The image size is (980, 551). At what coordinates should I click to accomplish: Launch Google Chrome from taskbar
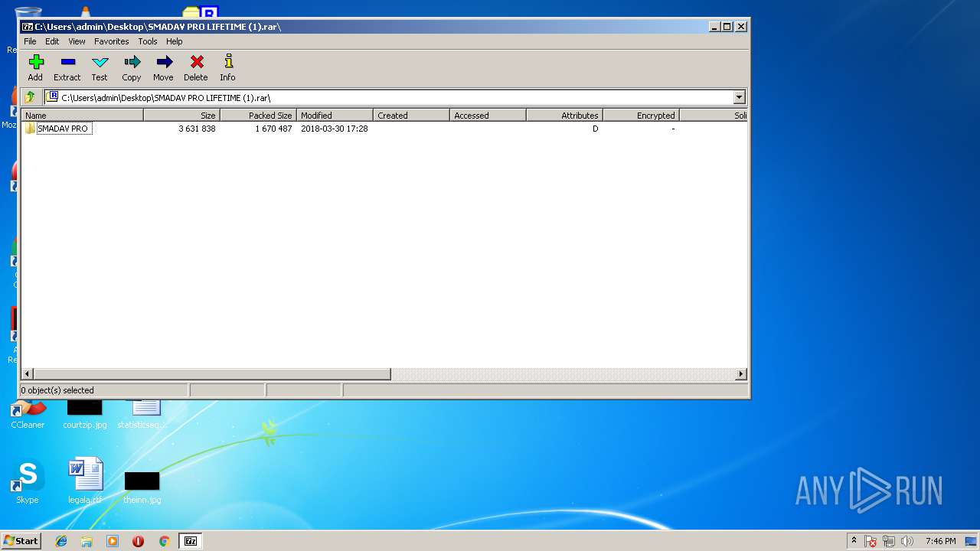click(x=164, y=541)
